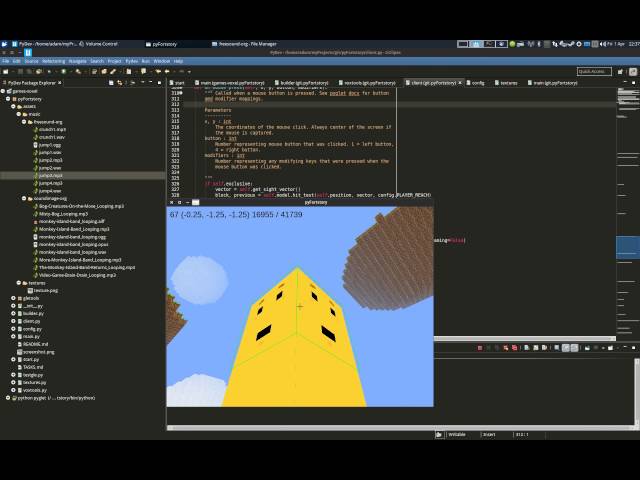The height and width of the screenshot is (480, 640).
Task: Close the client (git.pyFortstory) tab
Action: 460,83
